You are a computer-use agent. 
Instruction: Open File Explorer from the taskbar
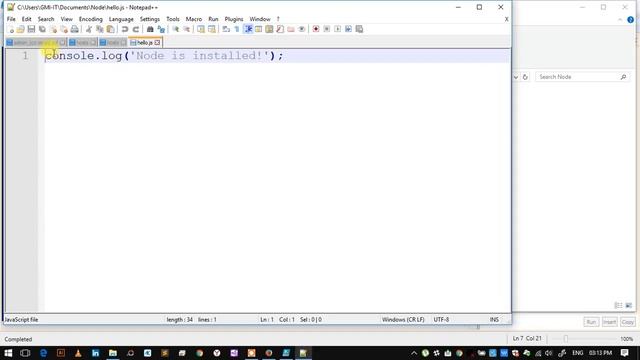113,353
